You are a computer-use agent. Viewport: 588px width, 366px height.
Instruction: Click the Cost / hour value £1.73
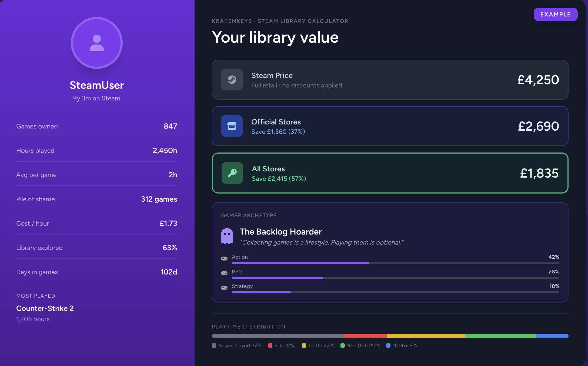tap(168, 223)
